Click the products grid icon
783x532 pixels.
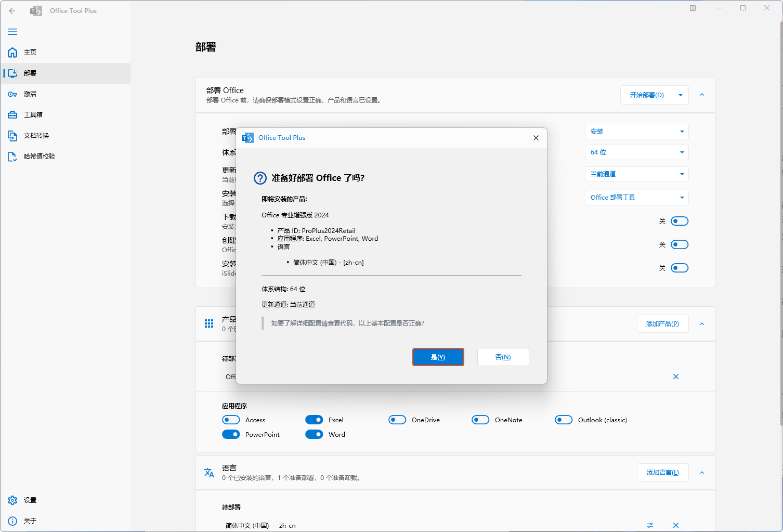click(209, 324)
